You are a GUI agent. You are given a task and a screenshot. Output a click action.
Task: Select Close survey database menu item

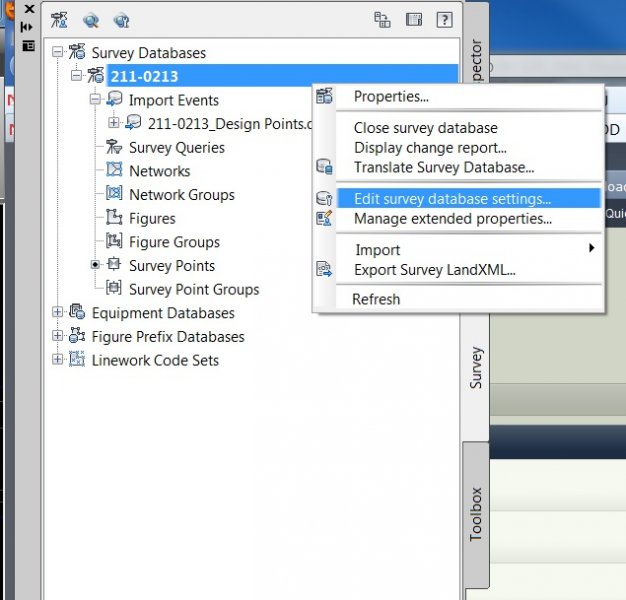point(425,128)
